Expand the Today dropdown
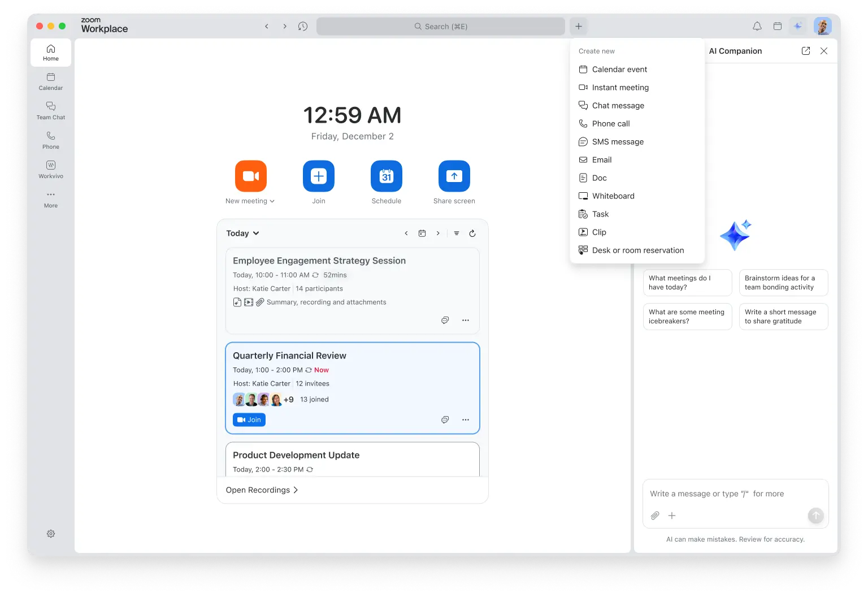 tap(243, 233)
